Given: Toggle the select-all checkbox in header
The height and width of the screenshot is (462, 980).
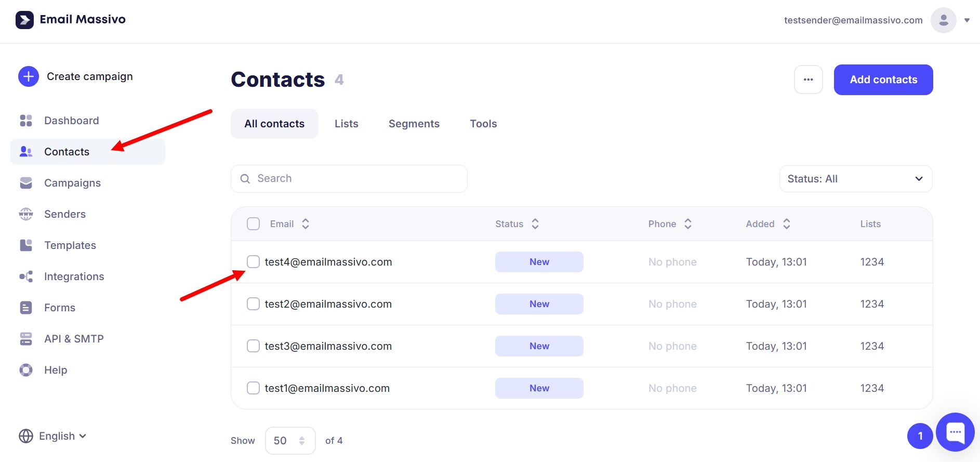Looking at the screenshot, I should tap(253, 224).
